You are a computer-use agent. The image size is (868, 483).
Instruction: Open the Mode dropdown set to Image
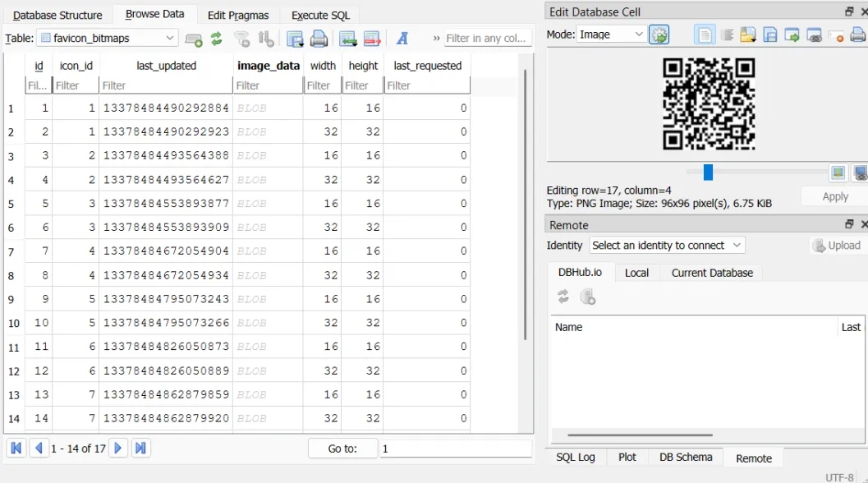pos(611,34)
